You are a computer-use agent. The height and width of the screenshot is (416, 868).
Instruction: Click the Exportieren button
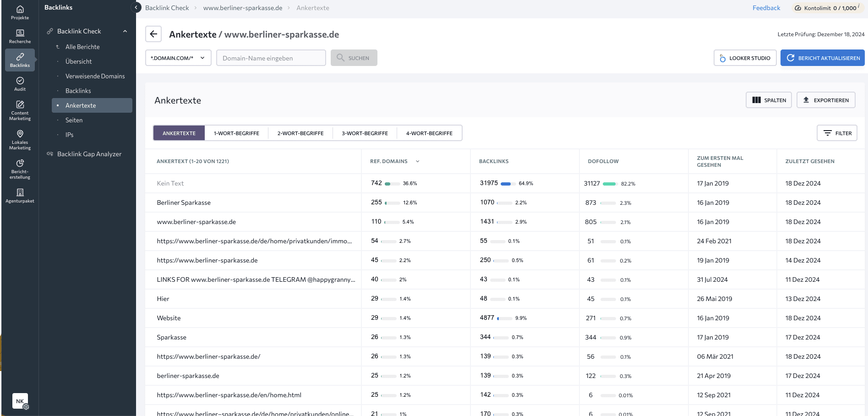tap(826, 100)
